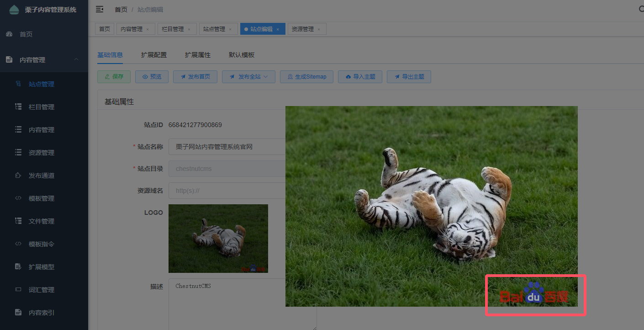Switch to the 扩展配置 tab
The height and width of the screenshot is (330, 644).
[154, 55]
